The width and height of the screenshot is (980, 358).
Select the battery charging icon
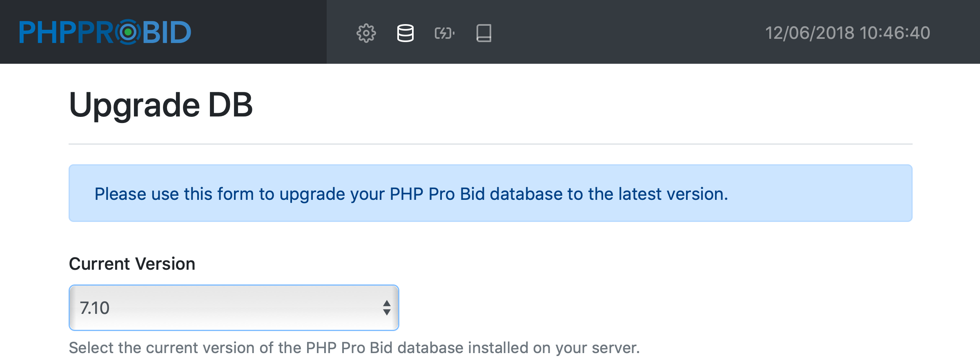(x=444, y=33)
